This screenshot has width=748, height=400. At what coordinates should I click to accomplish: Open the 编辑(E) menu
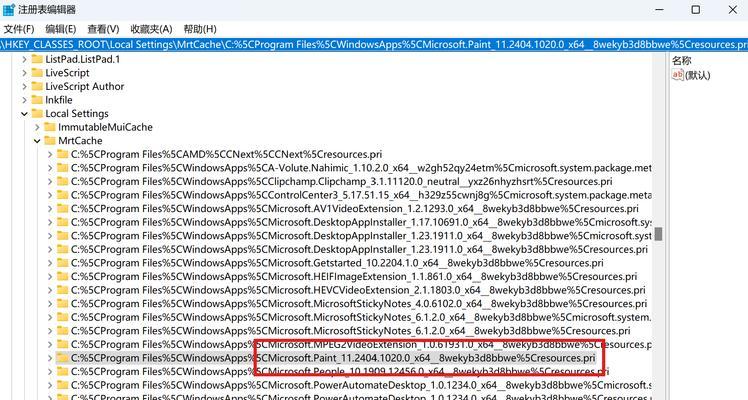(61, 29)
